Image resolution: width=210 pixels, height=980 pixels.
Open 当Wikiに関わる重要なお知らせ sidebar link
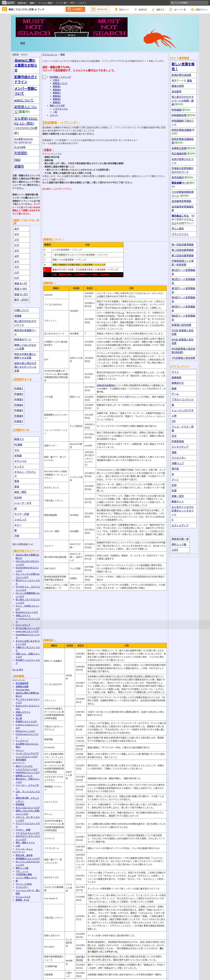tap(26, 65)
